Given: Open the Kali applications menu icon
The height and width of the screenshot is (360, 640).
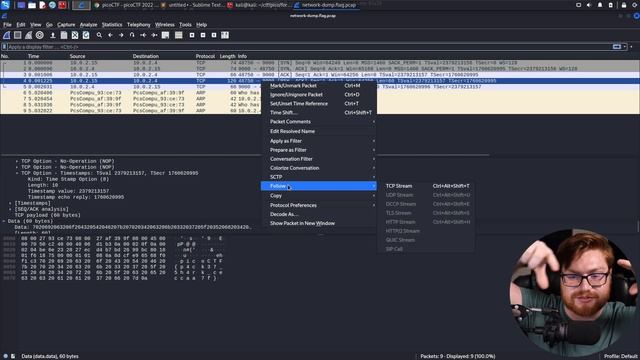Looking at the screenshot, I should (5, 5).
